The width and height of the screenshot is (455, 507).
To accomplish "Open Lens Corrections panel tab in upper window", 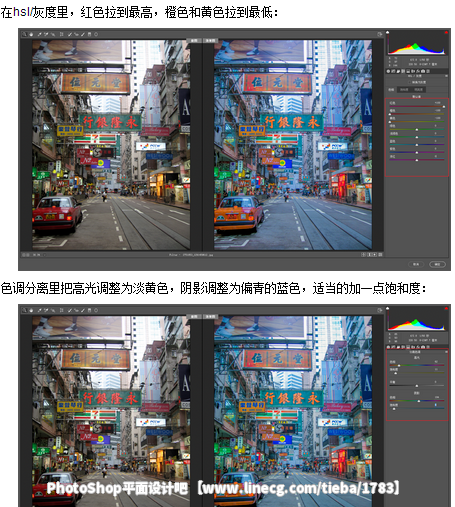I will (x=413, y=71).
